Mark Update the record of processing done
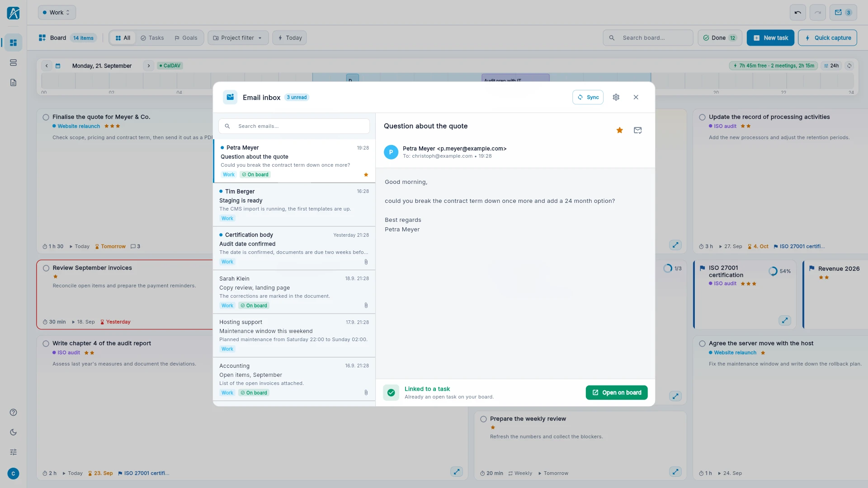This screenshot has height=488, width=868. point(702,117)
